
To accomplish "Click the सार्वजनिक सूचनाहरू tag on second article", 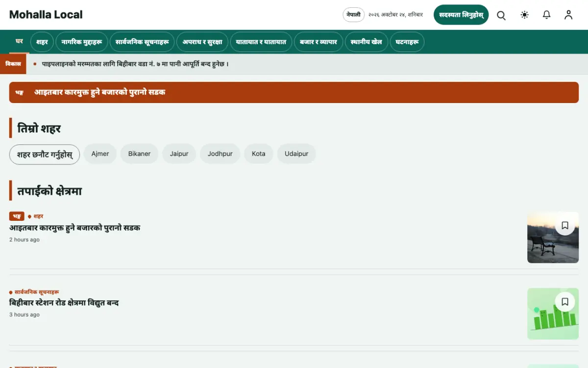I will [37, 292].
